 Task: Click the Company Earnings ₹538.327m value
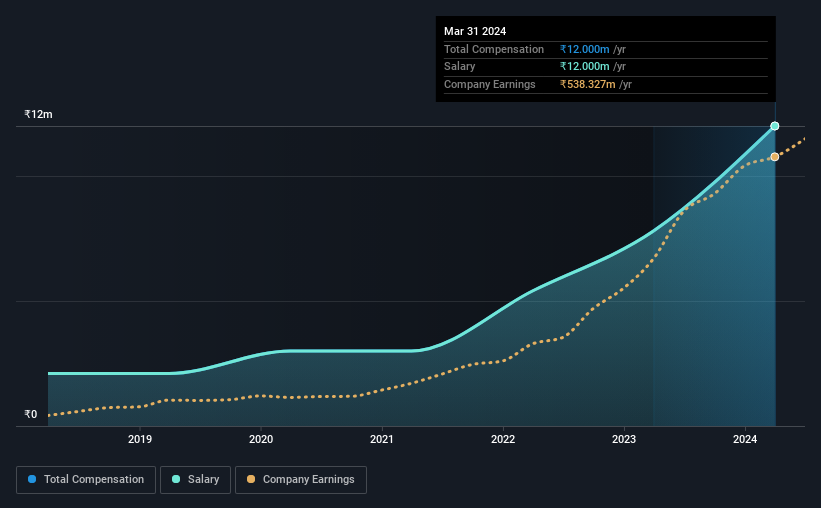pyautogui.click(x=587, y=84)
